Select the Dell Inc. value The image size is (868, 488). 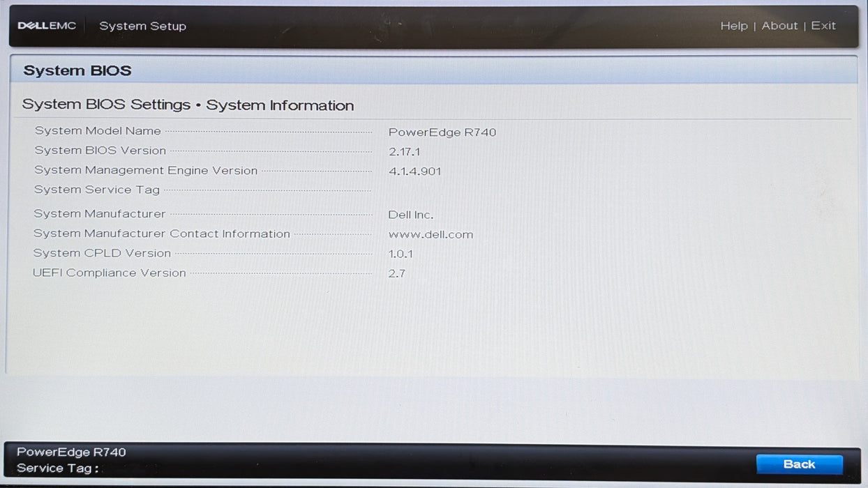tap(411, 215)
